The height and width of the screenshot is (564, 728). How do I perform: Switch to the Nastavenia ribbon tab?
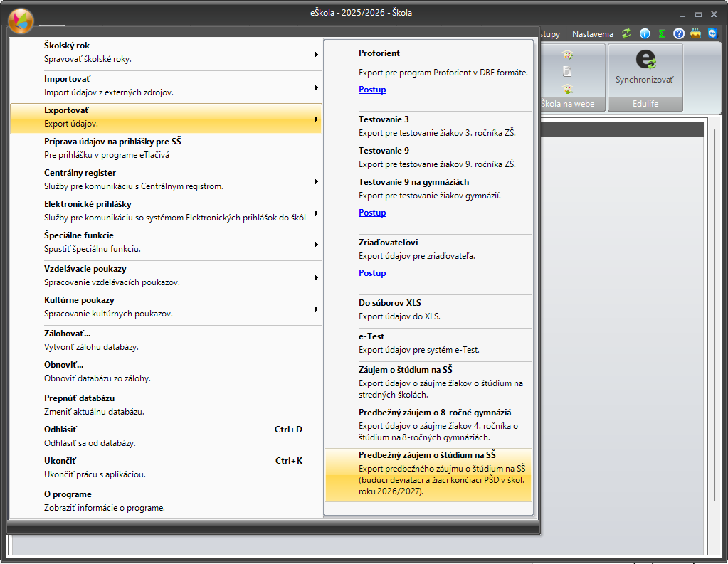(x=592, y=34)
